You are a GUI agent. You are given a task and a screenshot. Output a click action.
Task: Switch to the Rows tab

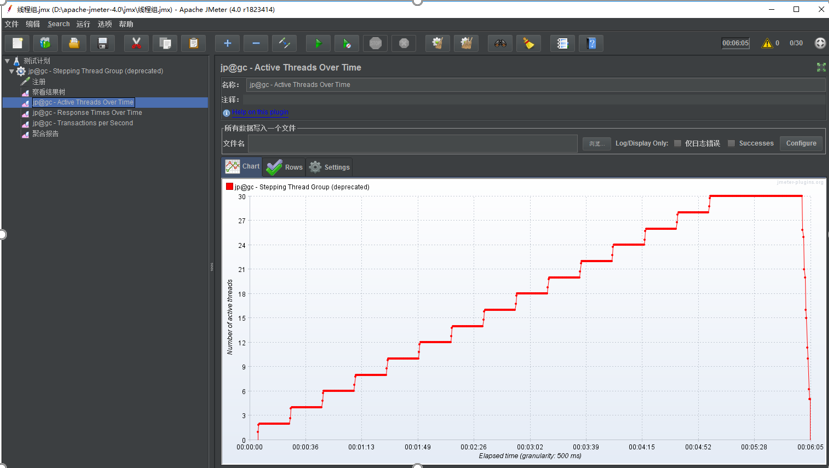[x=284, y=167]
